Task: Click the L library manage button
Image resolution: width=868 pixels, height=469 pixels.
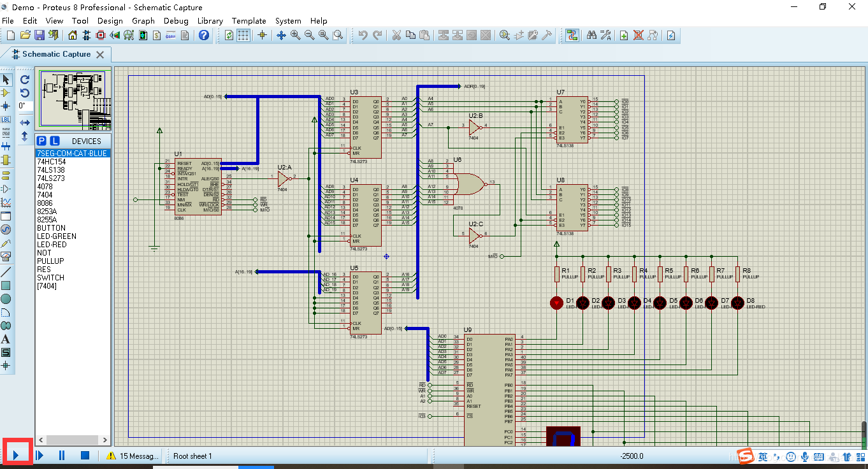Action: [55, 141]
